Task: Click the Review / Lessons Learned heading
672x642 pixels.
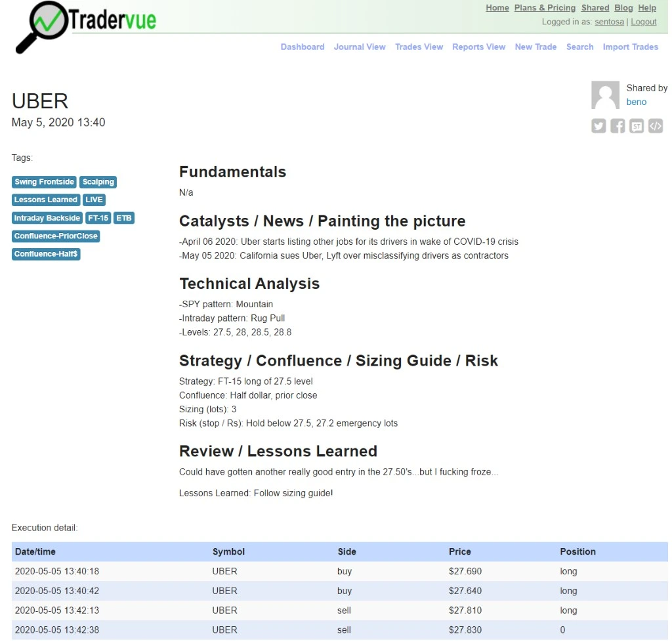Action: click(278, 451)
